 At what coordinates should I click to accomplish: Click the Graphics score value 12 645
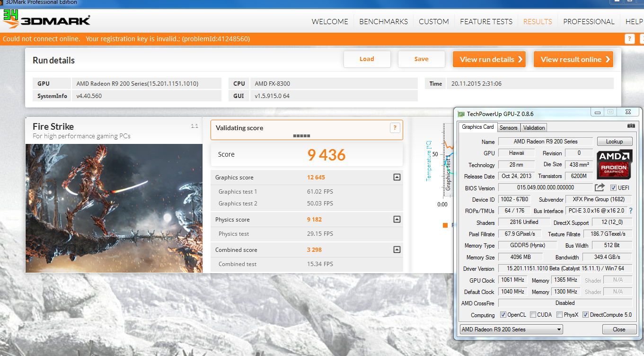[316, 178]
